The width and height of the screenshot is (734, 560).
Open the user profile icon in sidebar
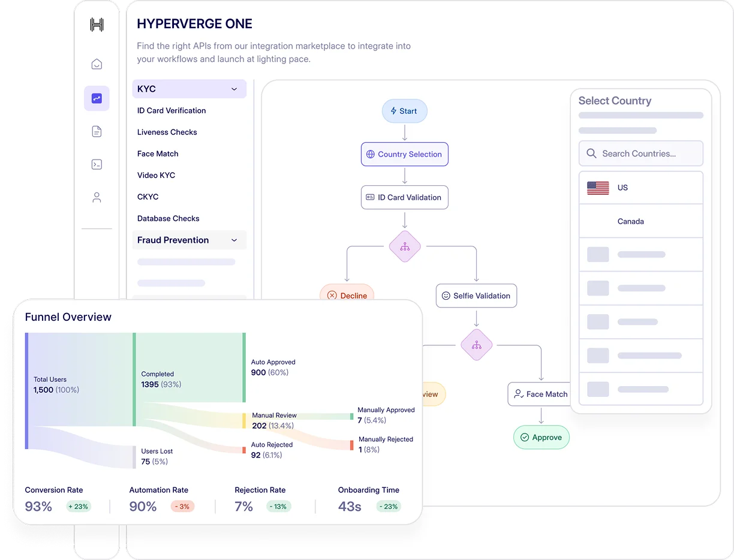[x=97, y=197]
